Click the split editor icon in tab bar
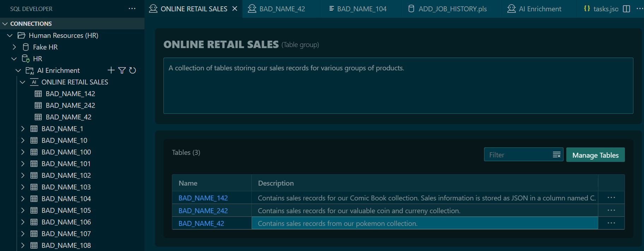The height and width of the screenshot is (251, 644). coord(626,9)
